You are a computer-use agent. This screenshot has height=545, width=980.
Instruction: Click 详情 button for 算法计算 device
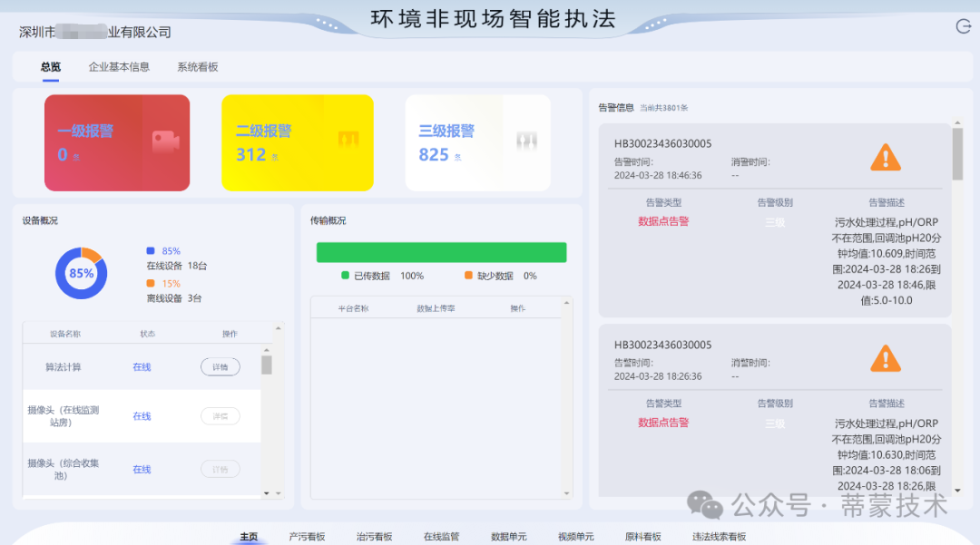click(x=220, y=366)
